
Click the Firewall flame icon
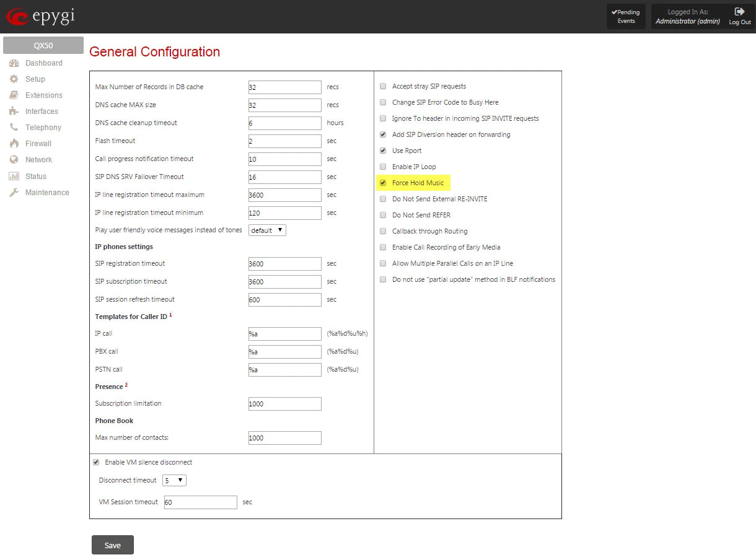point(14,144)
